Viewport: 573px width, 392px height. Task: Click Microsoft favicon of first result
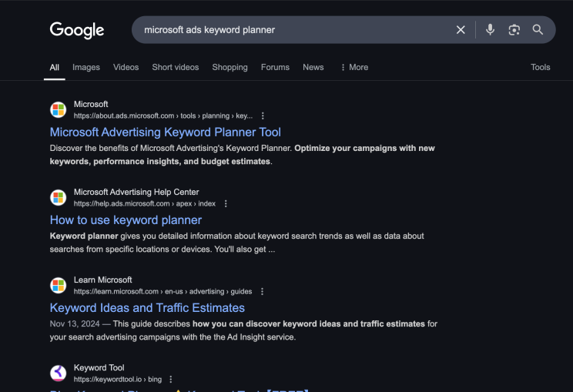[59, 110]
